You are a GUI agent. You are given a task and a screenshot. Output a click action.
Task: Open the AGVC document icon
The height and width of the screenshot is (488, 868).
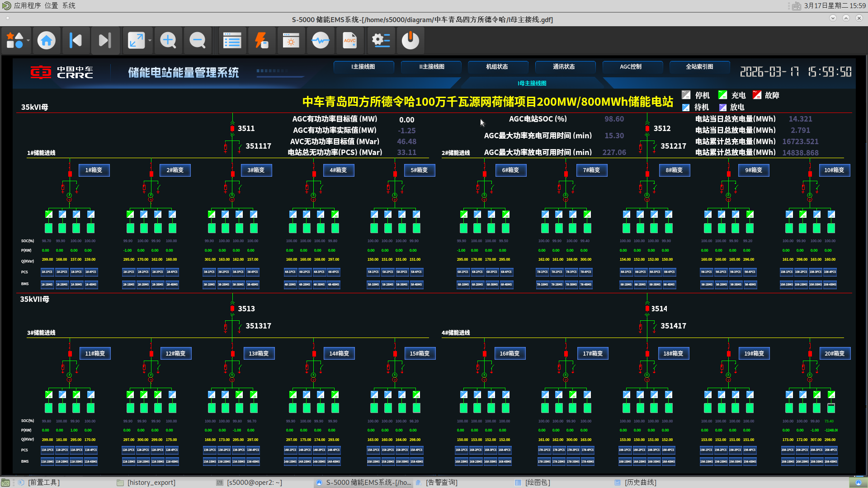[349, 41]
